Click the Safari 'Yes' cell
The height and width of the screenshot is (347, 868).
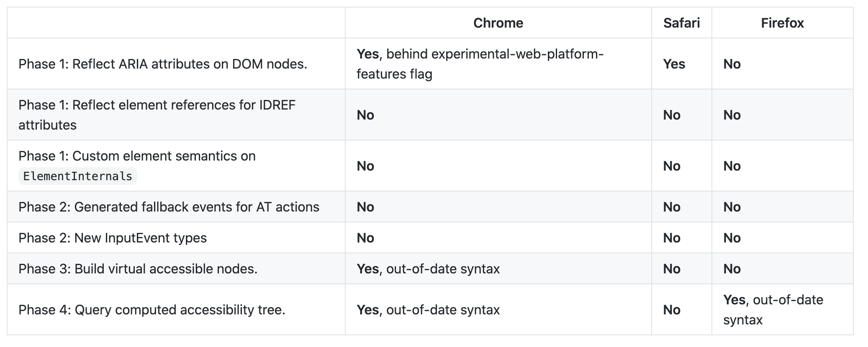click(x=674, y=64)
